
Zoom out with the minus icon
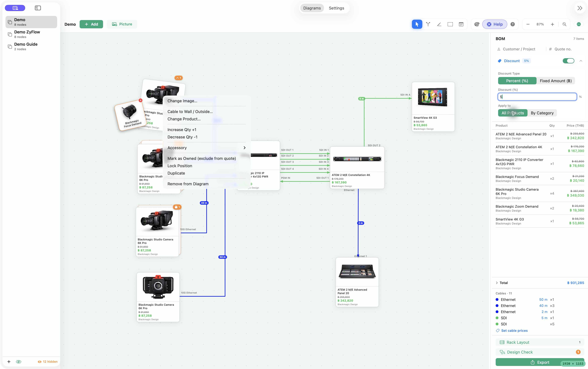[528, 24]
